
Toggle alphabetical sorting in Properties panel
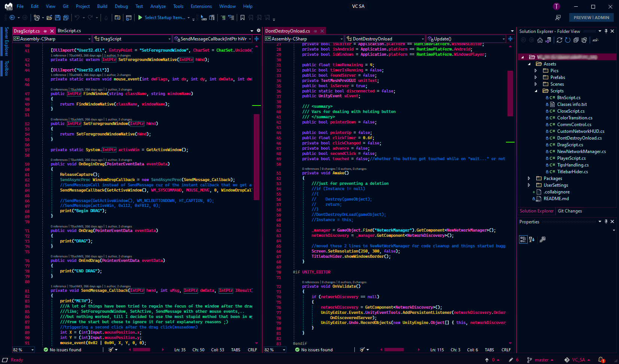click(x=532, y=239)
